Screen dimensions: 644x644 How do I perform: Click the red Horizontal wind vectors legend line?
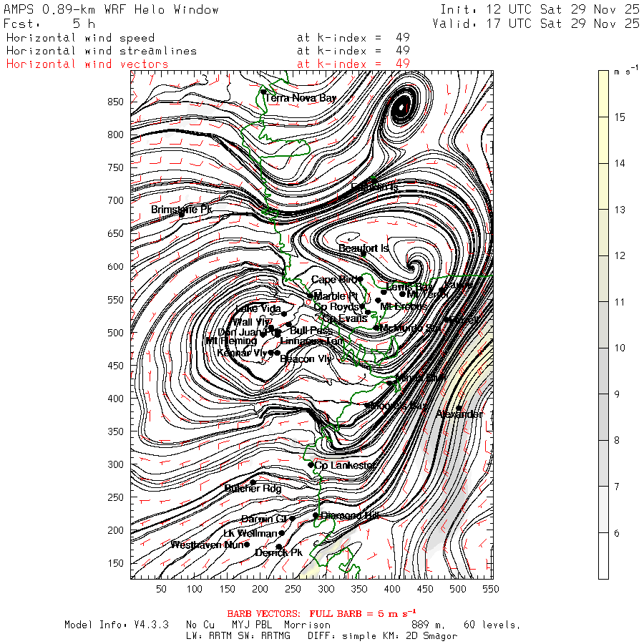tap(87, 64)
